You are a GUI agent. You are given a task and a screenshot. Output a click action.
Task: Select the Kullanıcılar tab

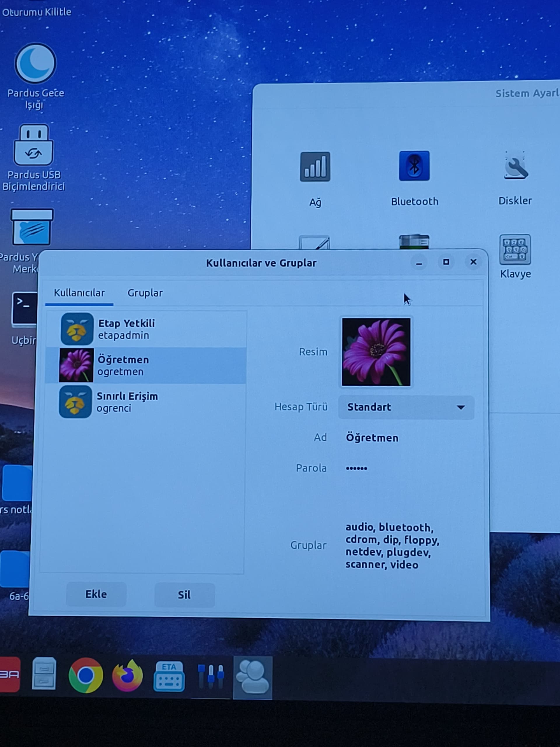79,293
